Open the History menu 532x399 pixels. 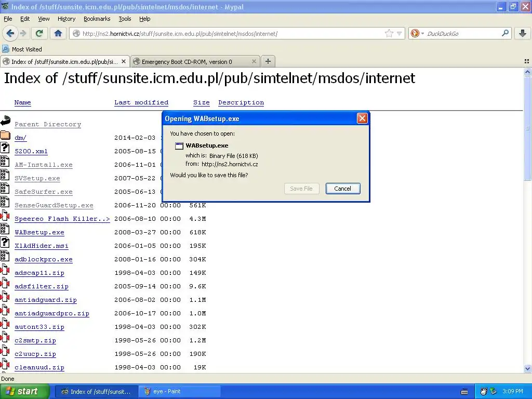tap(66, 19)
